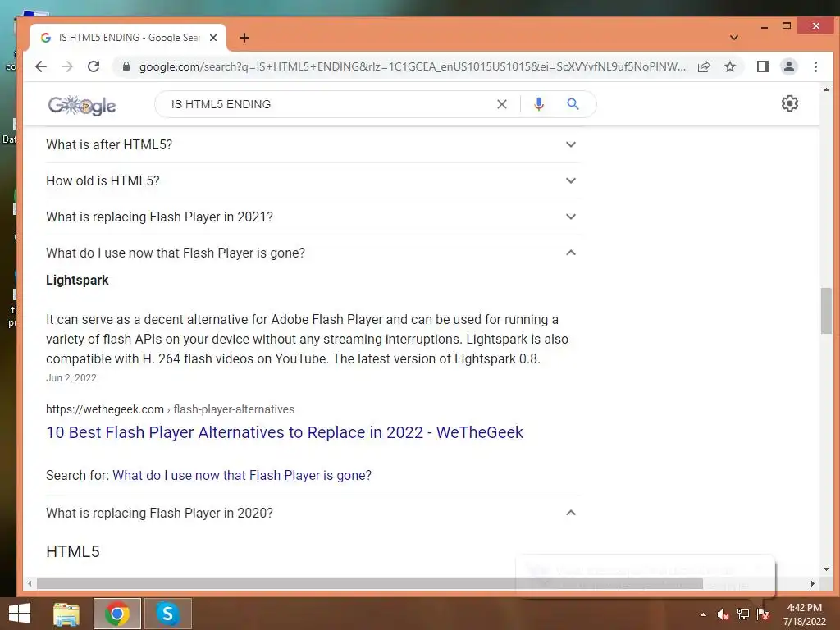Click the wethegeek.com URL breadcrumb
The width and height of the screenshot is (840, 630).
pos(170,409)
